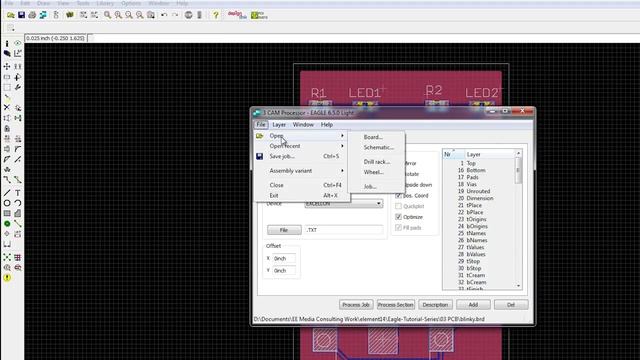Click the yellow Errors icon in palette
640x360 pixels.
[7, 278]
